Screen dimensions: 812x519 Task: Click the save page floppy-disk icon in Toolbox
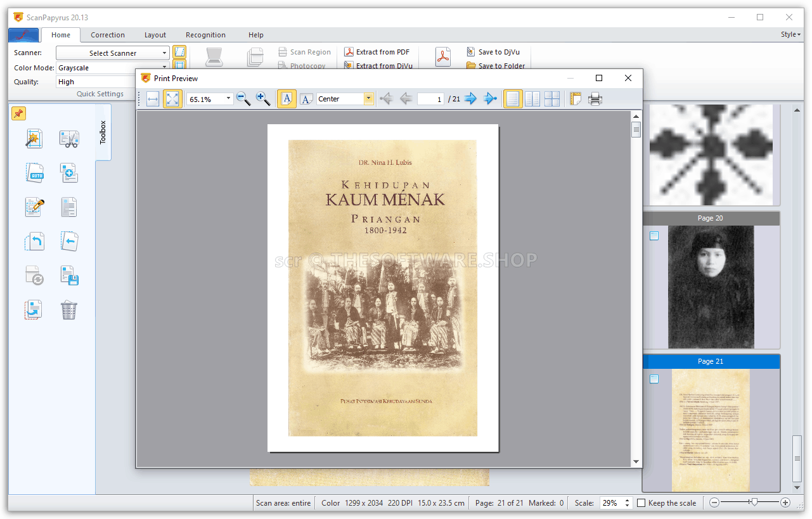click(x=69, y=276)
